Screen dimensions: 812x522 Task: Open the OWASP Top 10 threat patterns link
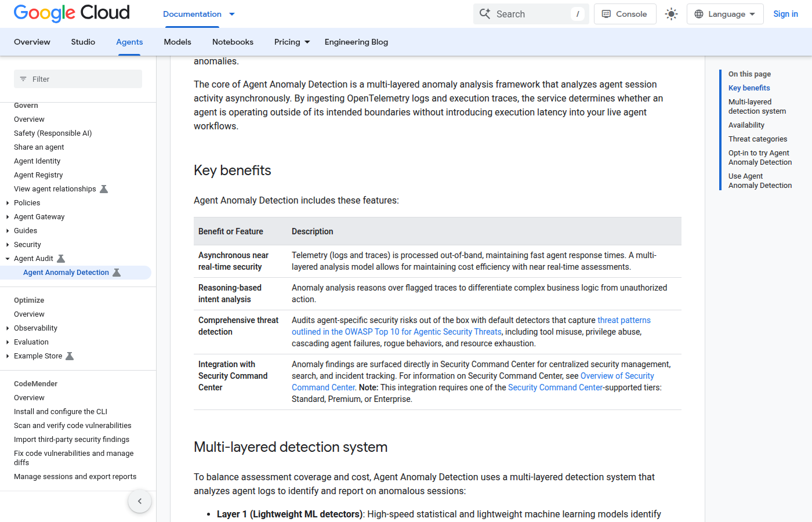point(471,326)
